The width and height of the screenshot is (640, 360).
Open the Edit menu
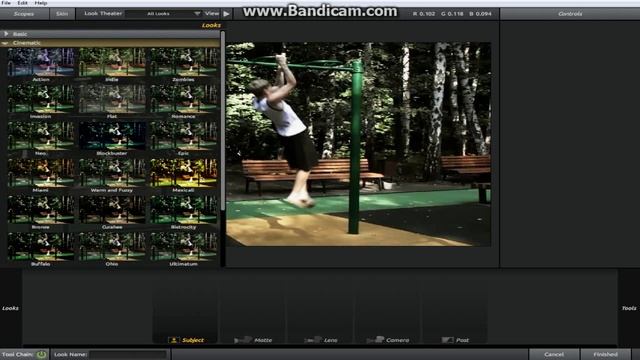click(22, 2)
